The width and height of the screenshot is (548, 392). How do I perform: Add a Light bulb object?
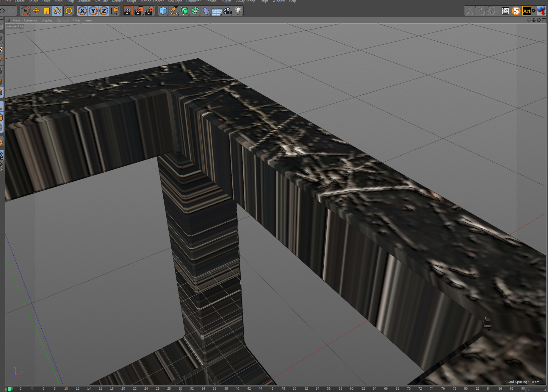coord(238,11)
